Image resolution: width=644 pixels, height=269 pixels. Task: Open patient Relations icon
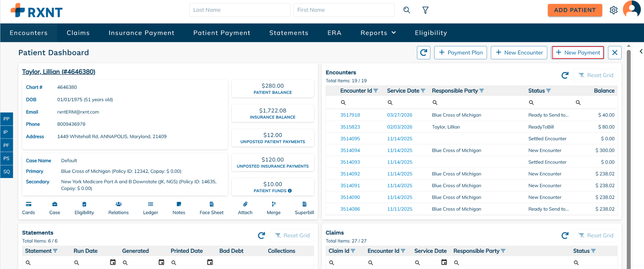(x=118, y=204)
